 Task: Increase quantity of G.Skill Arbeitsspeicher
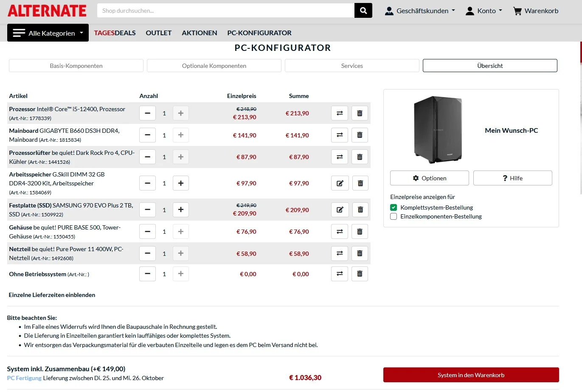click(x=181, y=183)
